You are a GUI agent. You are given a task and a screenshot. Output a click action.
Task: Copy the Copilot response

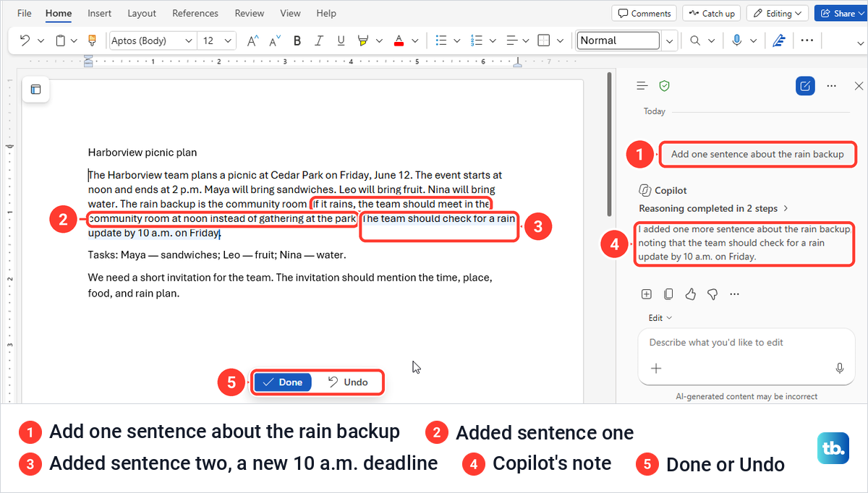click(x=668, y=293)
